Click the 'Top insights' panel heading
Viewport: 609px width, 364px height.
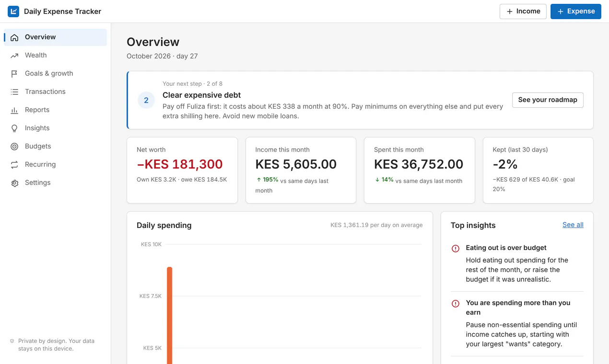click(x=473, y=226)
